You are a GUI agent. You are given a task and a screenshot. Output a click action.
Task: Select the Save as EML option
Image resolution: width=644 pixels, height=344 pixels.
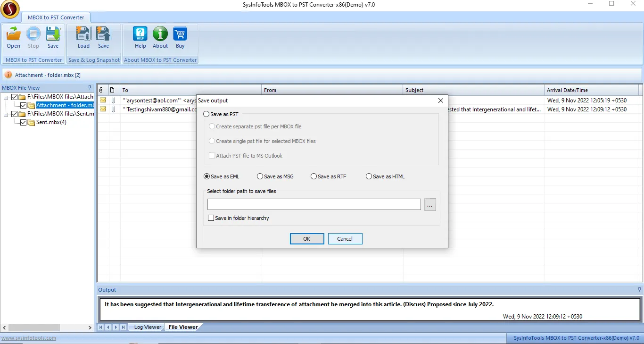[206, 176]
